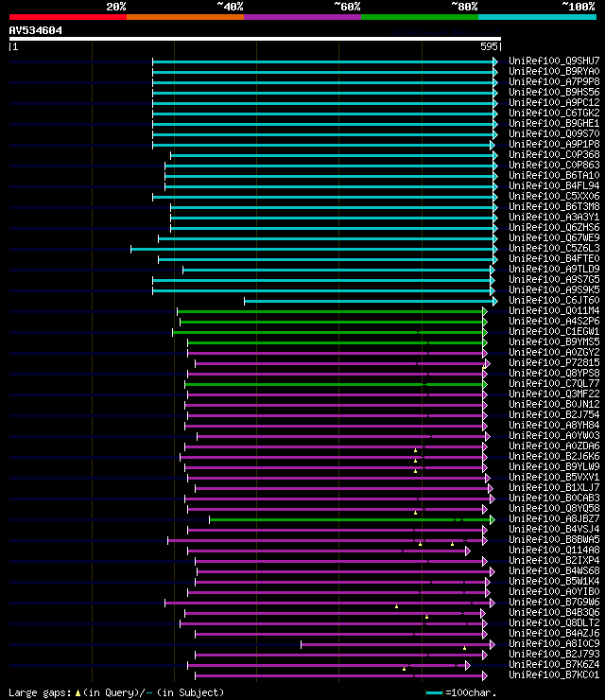The image size is (605, 700).
Task: Select the UniRef100_B8BWA5 label
Action: tap(554, 539)
